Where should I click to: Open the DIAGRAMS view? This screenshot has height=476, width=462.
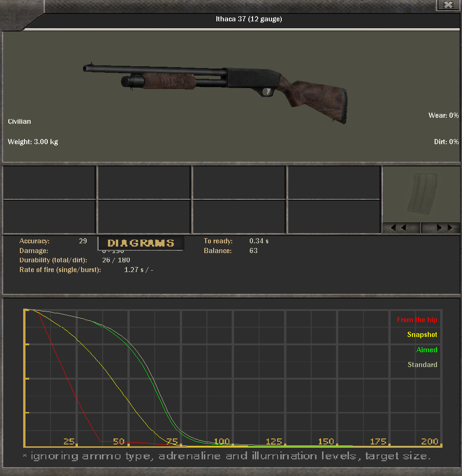[141, 243]
